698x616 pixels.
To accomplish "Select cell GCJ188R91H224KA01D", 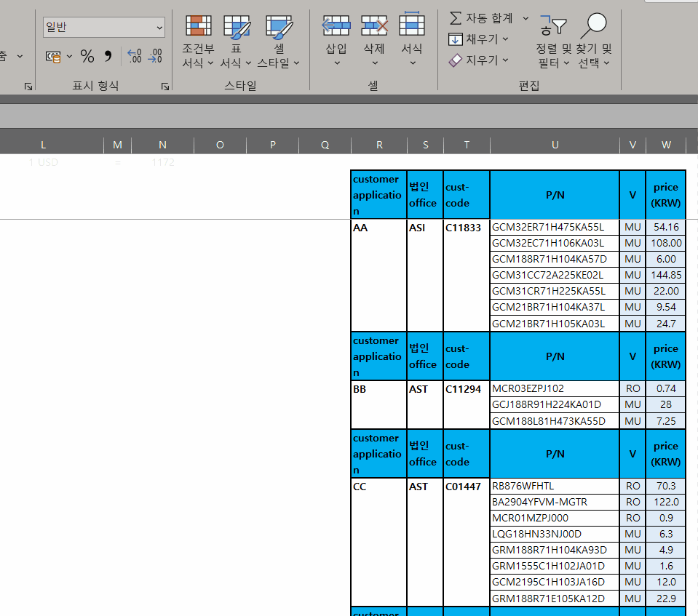I will click(555, 405).
